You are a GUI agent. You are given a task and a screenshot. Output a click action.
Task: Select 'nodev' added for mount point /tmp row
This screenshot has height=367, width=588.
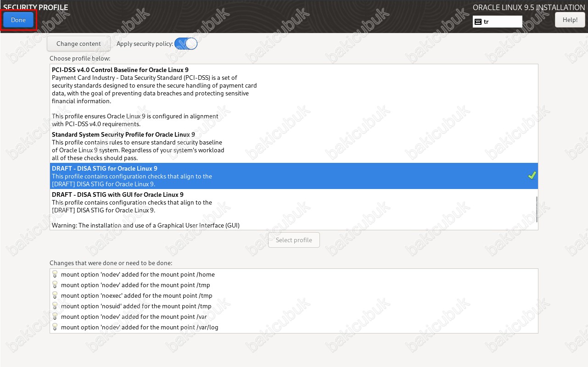click(294, 285)
